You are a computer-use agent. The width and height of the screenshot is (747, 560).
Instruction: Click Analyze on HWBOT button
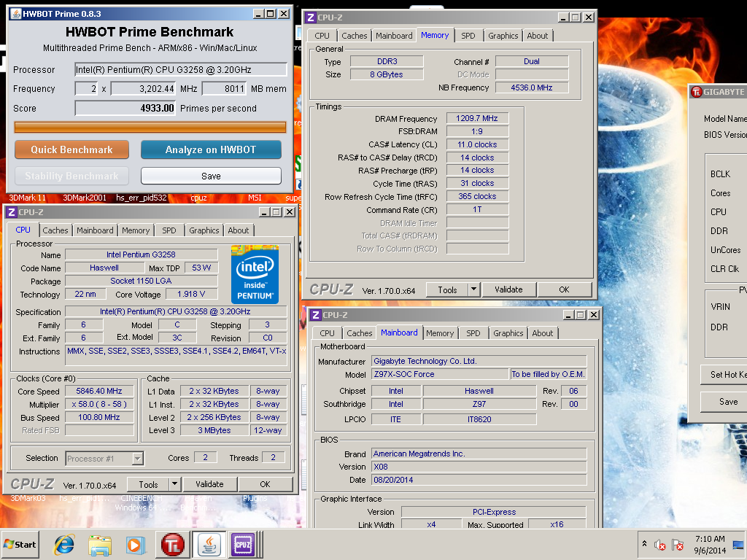(x=211, y=149)
